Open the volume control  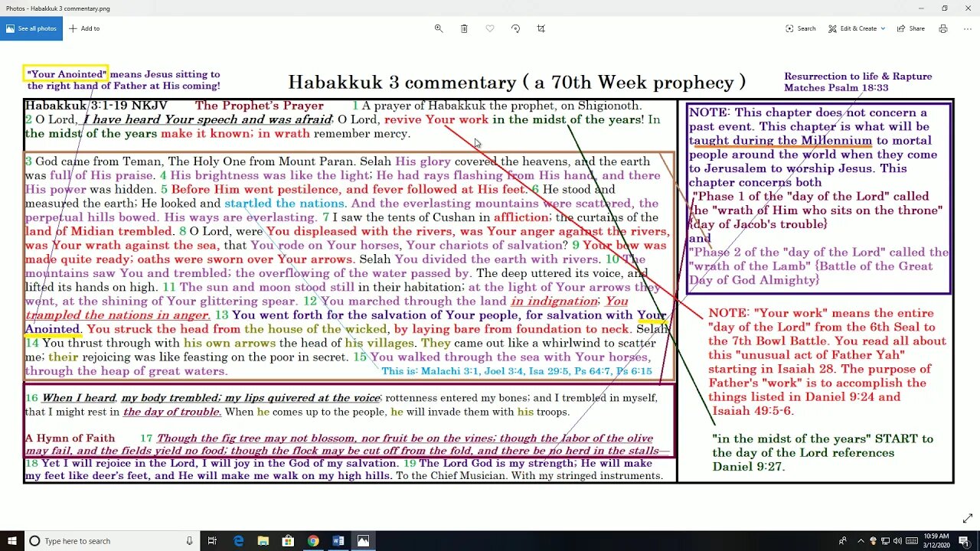coord(897,541)
